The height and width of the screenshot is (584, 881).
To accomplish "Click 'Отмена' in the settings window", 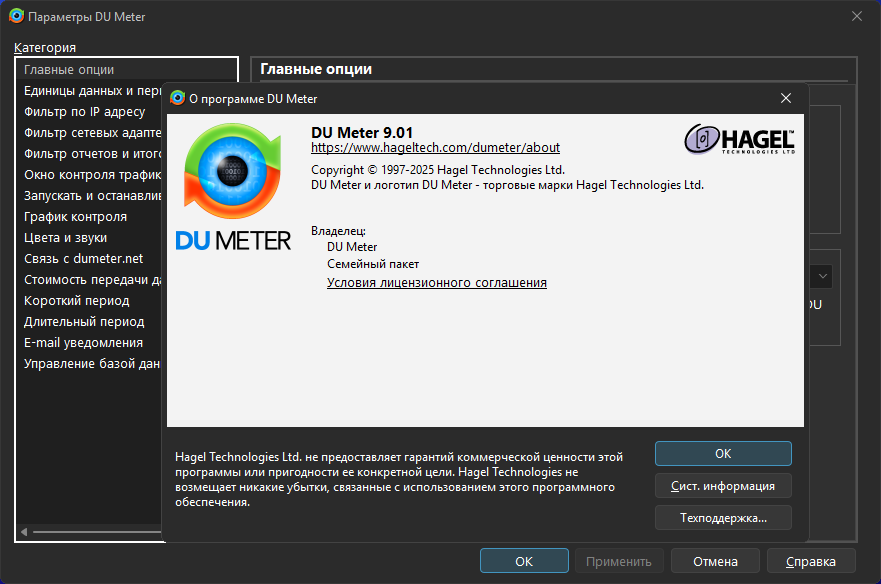I will [715, 561].
